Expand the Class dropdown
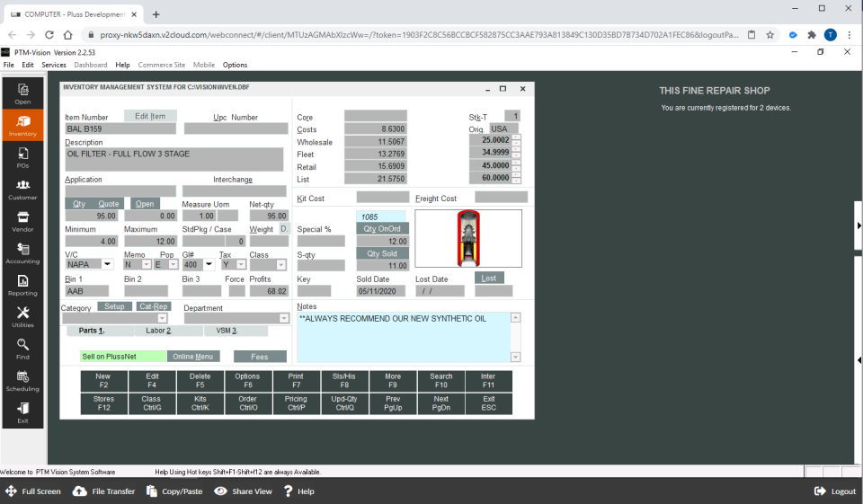This screenshot has width=863, height=504. [281, 265]
